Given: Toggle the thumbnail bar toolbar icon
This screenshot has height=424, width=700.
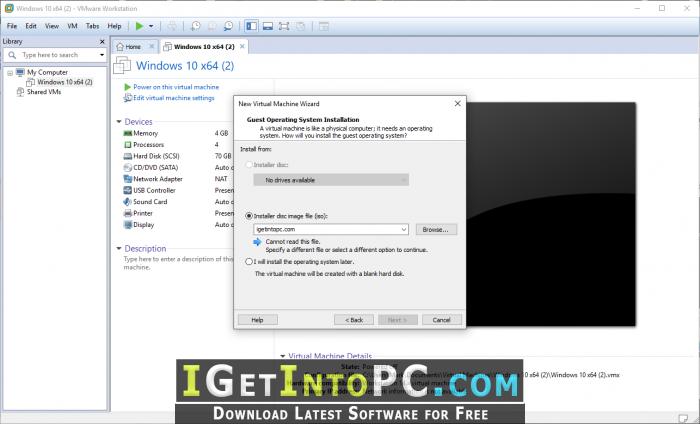Looking at the screenshot, I should pyautogui.click(x=268, y=26).
